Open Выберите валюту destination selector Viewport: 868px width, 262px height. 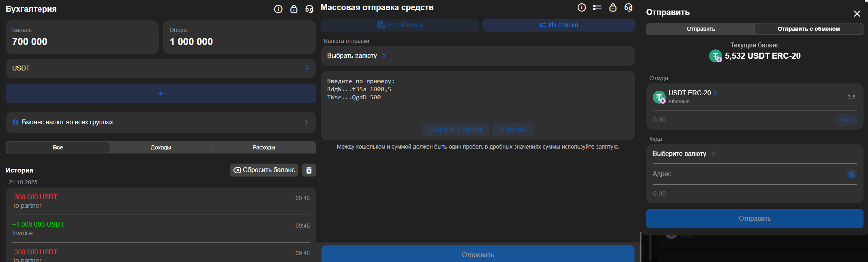click(684, 154)
